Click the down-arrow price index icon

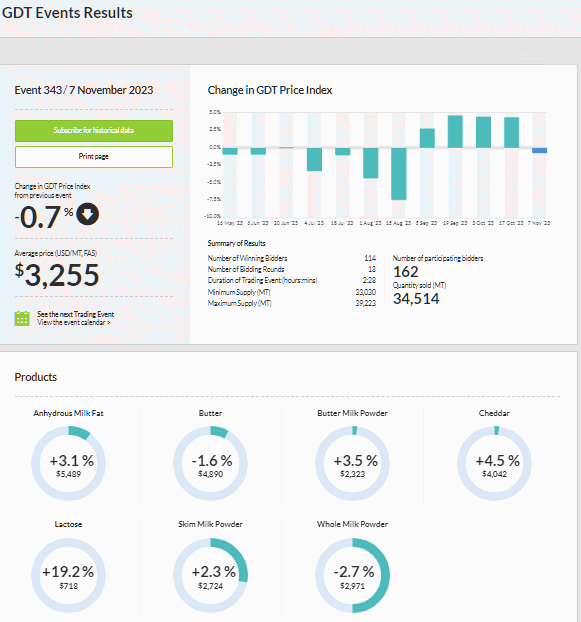pos(87,214)
